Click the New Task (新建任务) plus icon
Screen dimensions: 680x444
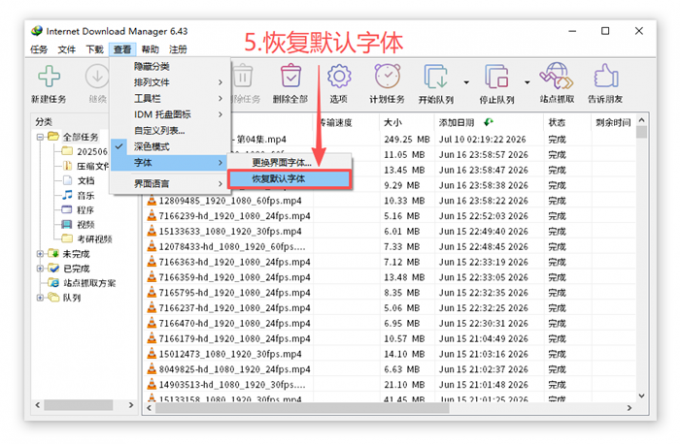point(49,77)
